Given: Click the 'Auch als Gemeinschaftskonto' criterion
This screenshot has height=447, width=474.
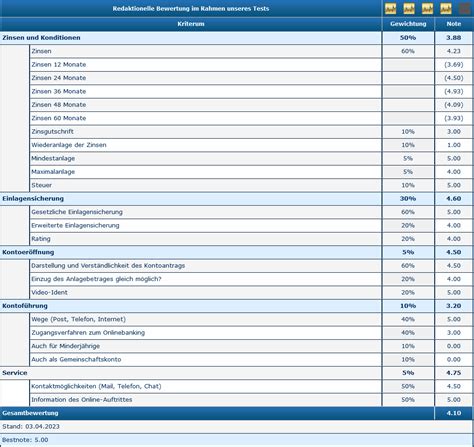Looking at the screenshot, I should click(x=76, y=359).
